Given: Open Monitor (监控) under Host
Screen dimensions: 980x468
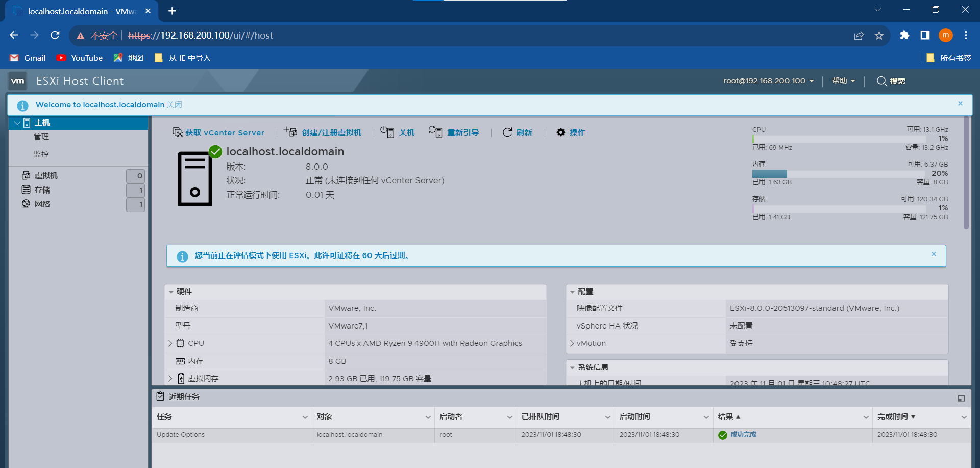Looking at the screenshot, I should 41,154.
